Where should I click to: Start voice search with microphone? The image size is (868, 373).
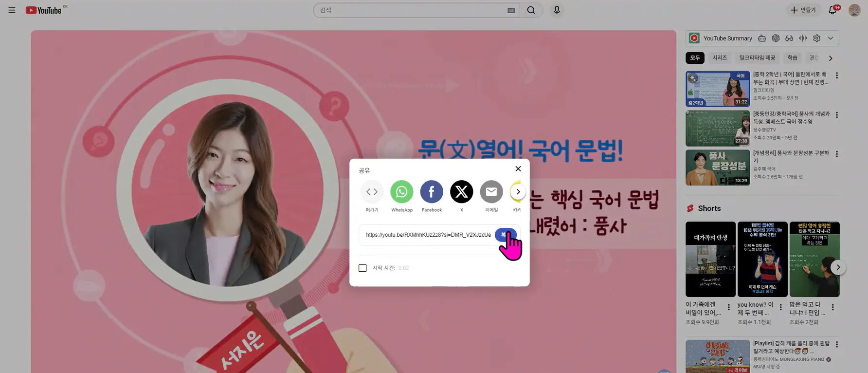(557, 10)
